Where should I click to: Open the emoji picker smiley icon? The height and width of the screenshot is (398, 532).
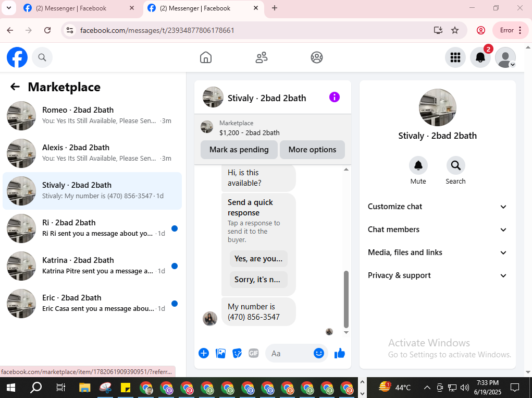pyautogui.click(x=318, y=353)
